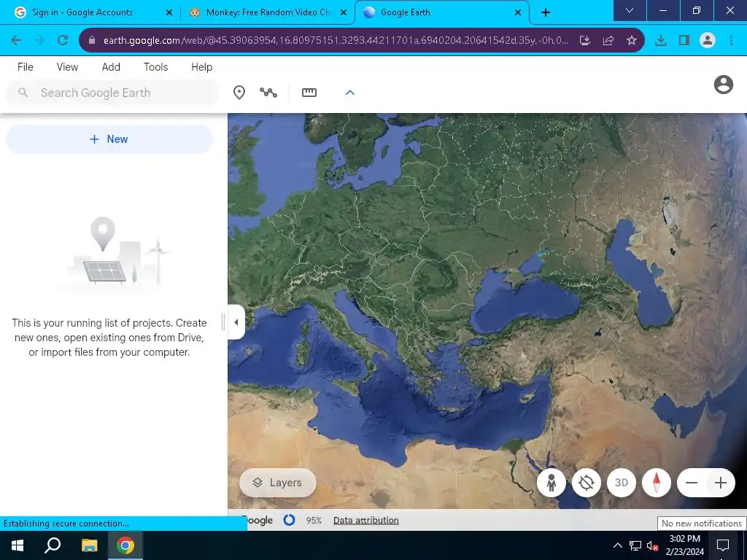
Task: Open Chrome downloads
Action: click(661, 41)
